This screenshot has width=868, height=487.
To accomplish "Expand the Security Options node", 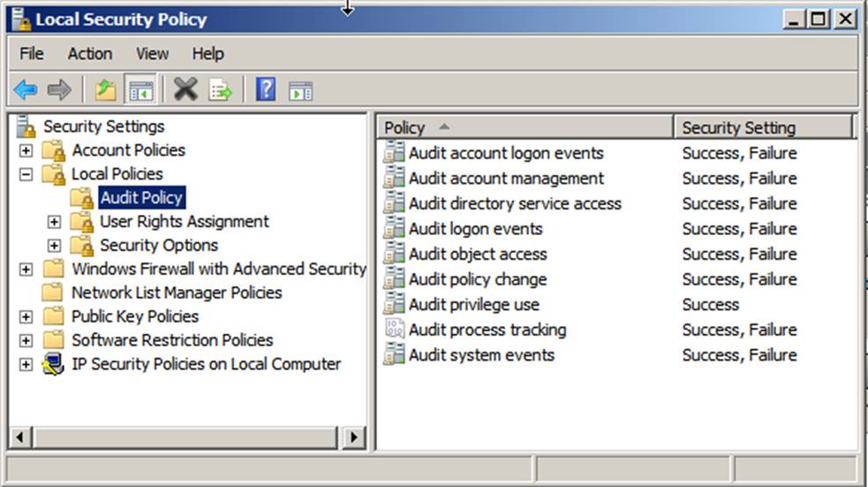I will coord(54,246).
